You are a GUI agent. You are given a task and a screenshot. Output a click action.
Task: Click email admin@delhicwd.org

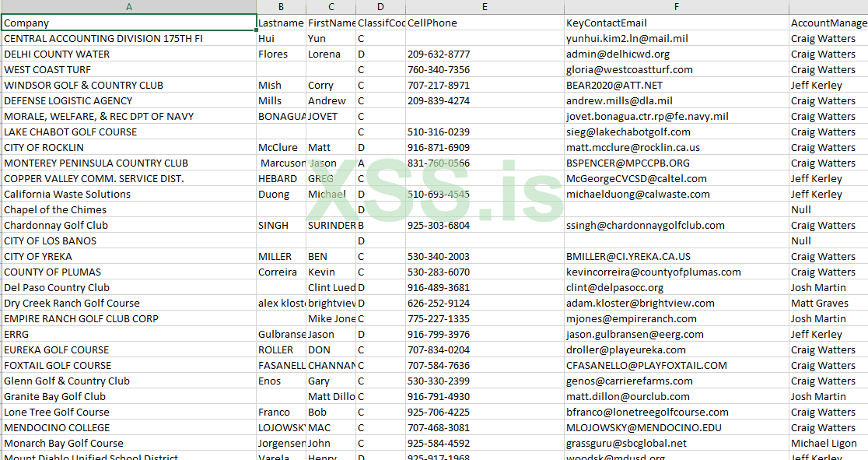(618, 54)
